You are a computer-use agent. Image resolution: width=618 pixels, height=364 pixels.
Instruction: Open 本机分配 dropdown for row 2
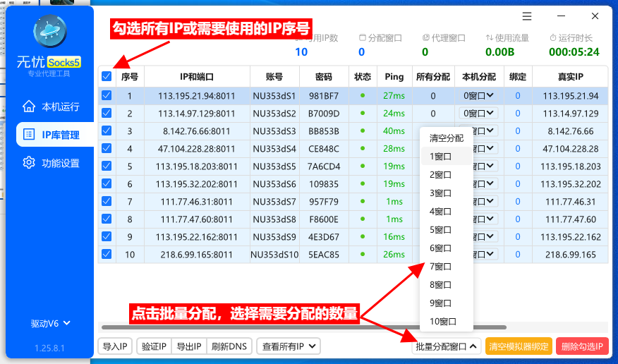478,113
